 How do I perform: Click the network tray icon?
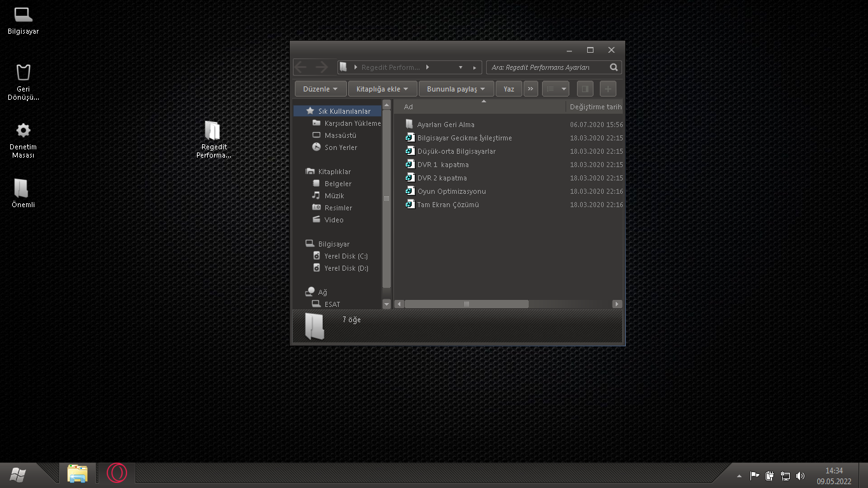[785, 475]
